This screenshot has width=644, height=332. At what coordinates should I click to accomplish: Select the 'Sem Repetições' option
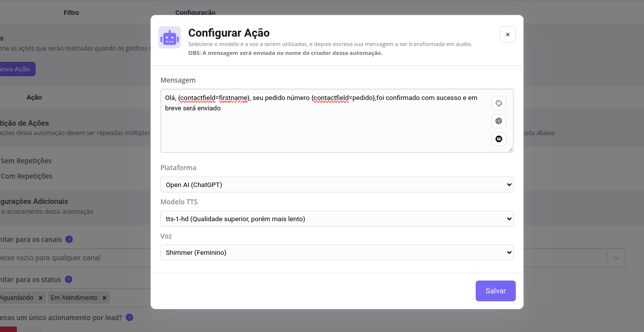tap(26, 161)
